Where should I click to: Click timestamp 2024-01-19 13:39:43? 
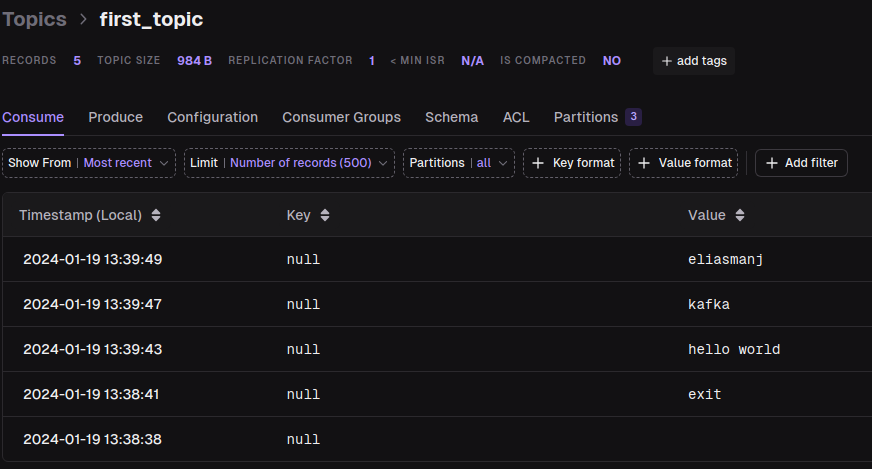[x=92, y=349]
